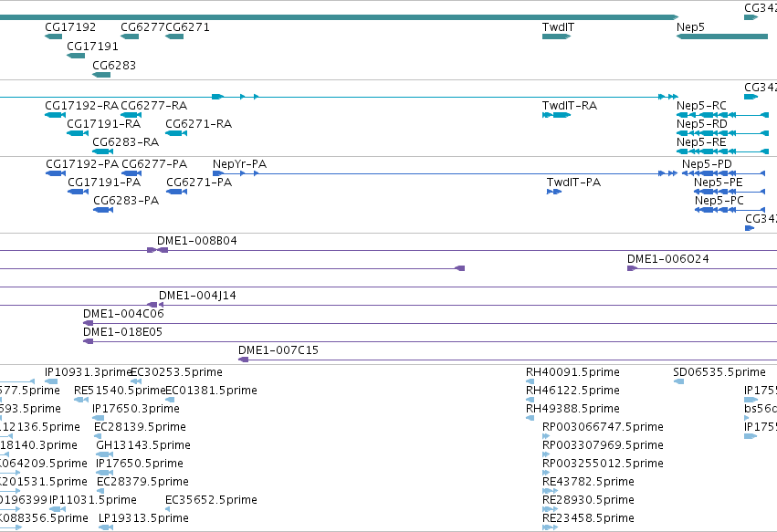Select the RE51540.5prime EST
The image size is (777, 532).
(81, 400)
